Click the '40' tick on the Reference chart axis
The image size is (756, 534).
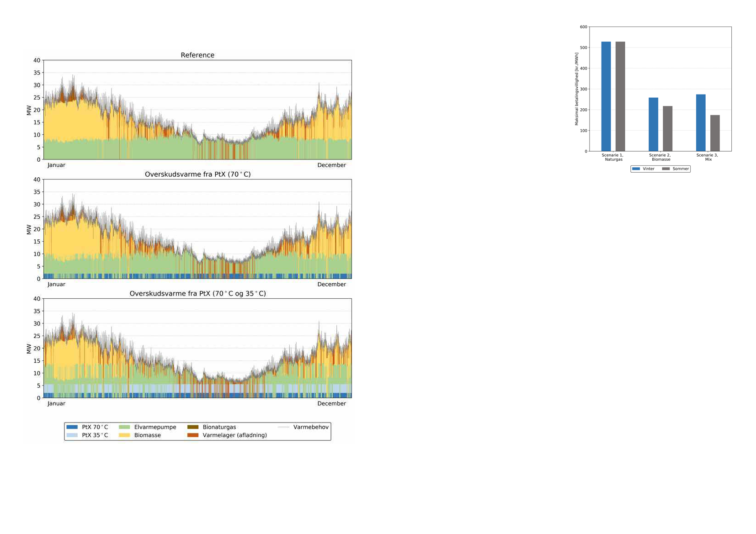point(37,60)
